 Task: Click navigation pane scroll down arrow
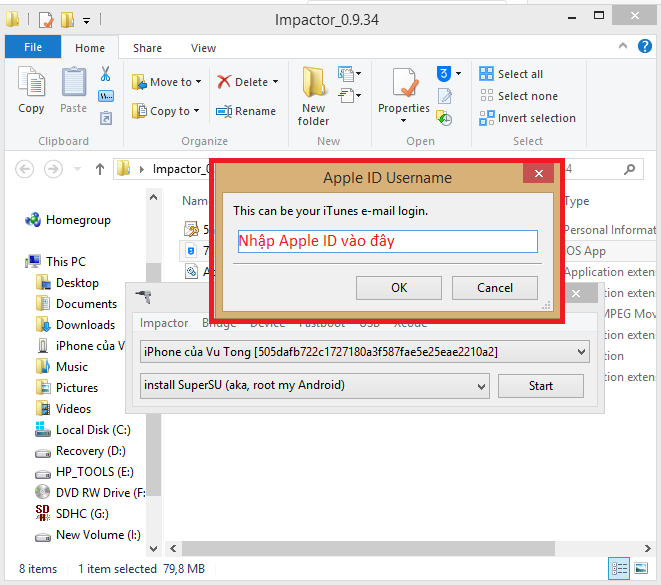153,548
